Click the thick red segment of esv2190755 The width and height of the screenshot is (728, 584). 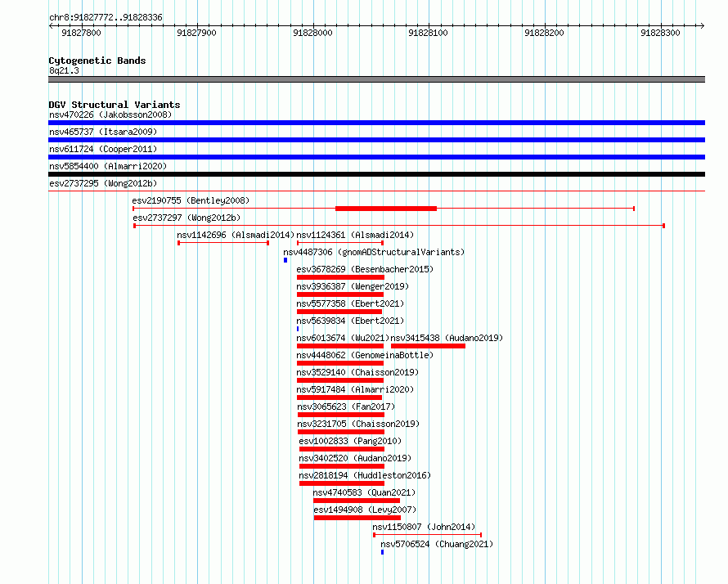386,209
